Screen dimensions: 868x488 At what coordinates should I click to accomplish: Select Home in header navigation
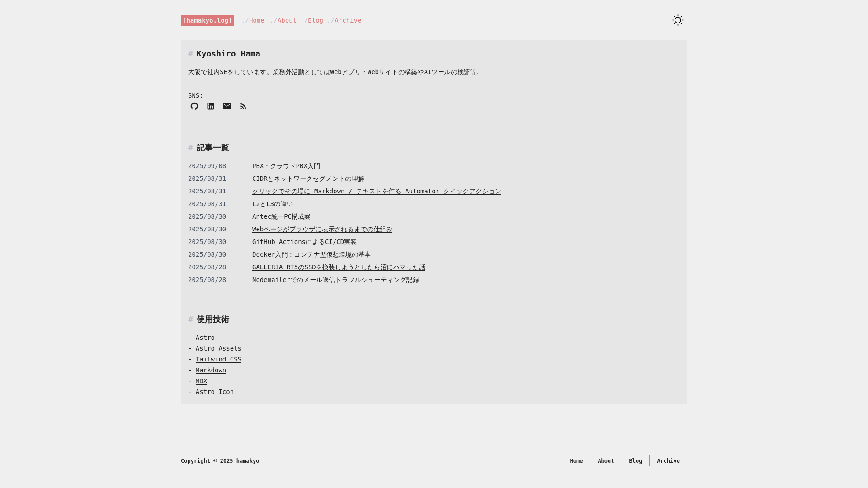tap(256, 20)
